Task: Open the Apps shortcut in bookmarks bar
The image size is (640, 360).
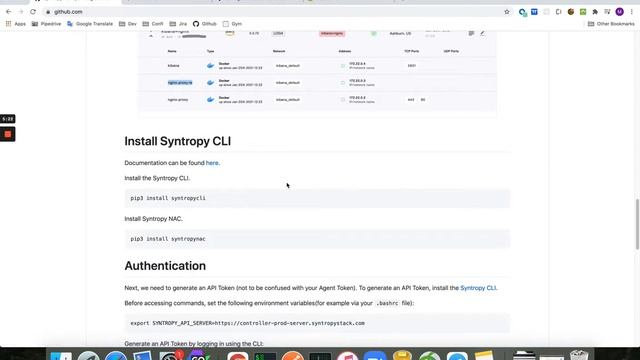Action: 16,24
